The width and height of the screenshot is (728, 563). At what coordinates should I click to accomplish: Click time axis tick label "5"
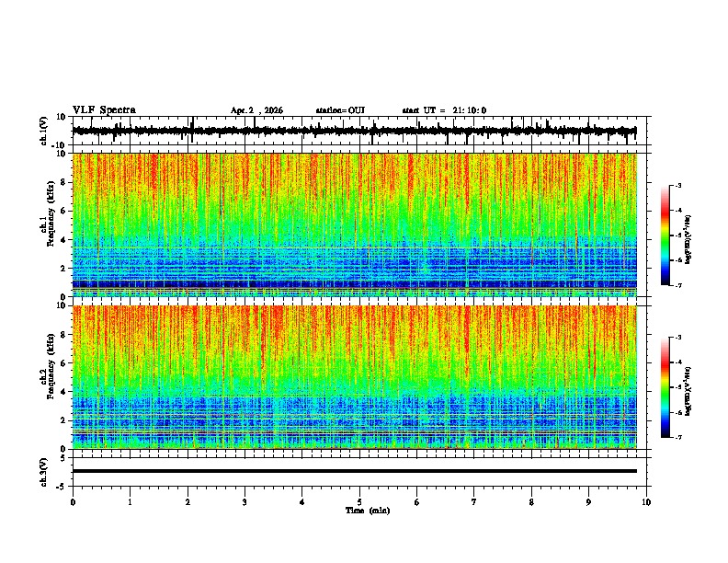(359, 502)
